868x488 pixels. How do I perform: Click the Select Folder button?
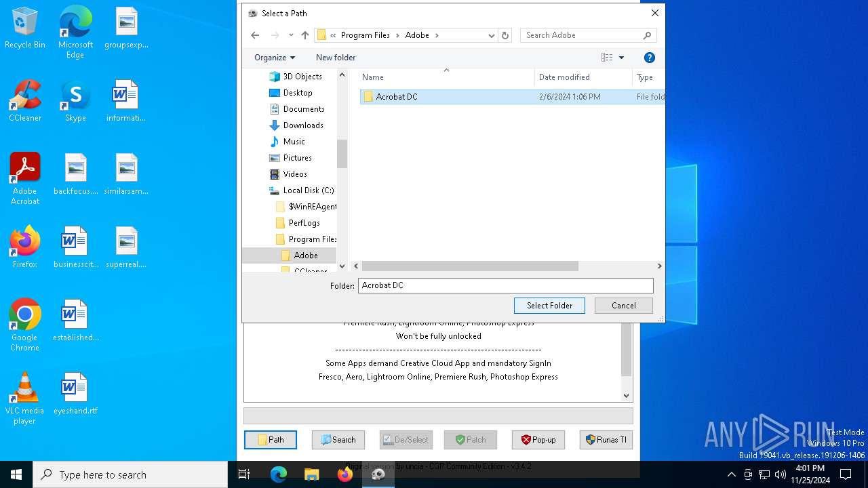[x=549, y=306]
